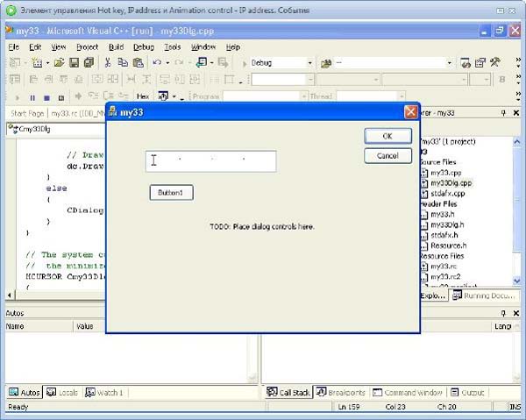The height and width of the screenshot is (420, 526).
Task: Open the Tools menu
Action: pyautogui.click(x=172, y=46)
